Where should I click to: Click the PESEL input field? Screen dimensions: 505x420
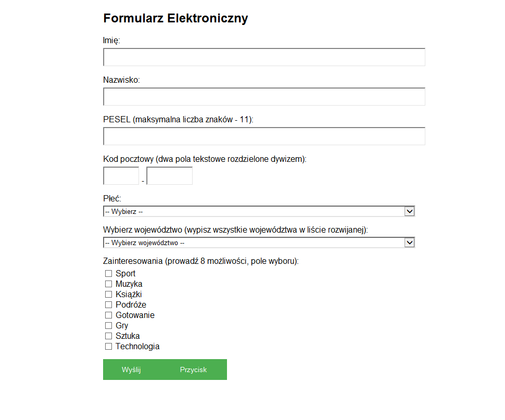click(264, 136)
